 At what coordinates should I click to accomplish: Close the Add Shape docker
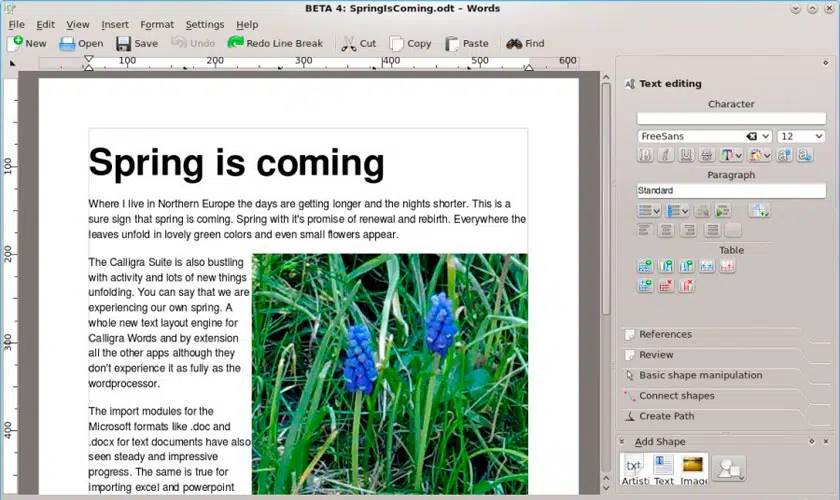[x=826, y=441]
